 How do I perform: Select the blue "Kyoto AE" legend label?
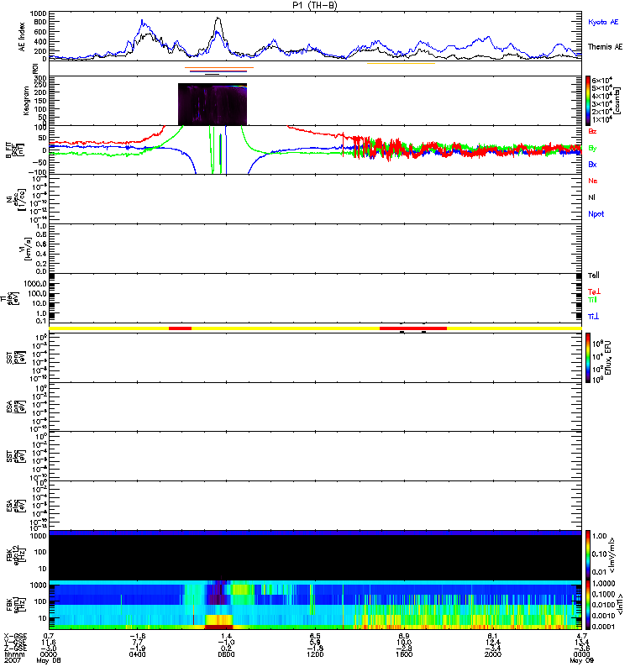(x=603, y=22)
